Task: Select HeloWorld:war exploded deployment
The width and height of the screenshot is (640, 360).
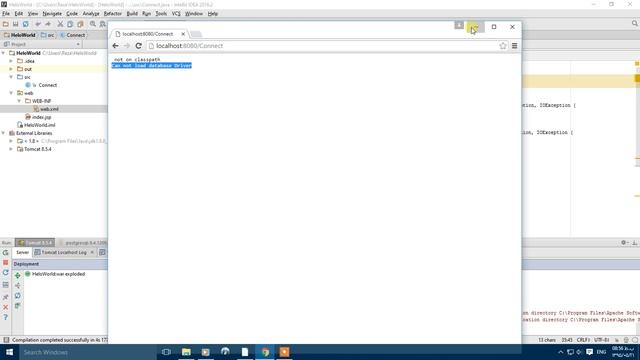Action: (x=58, y=274)
